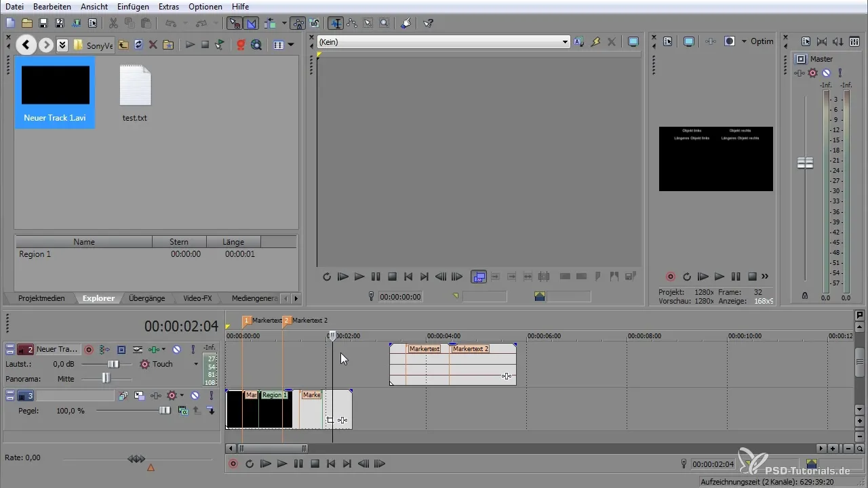
Task: Start preview in the Explorer toolbar
Action: point(190,45)
